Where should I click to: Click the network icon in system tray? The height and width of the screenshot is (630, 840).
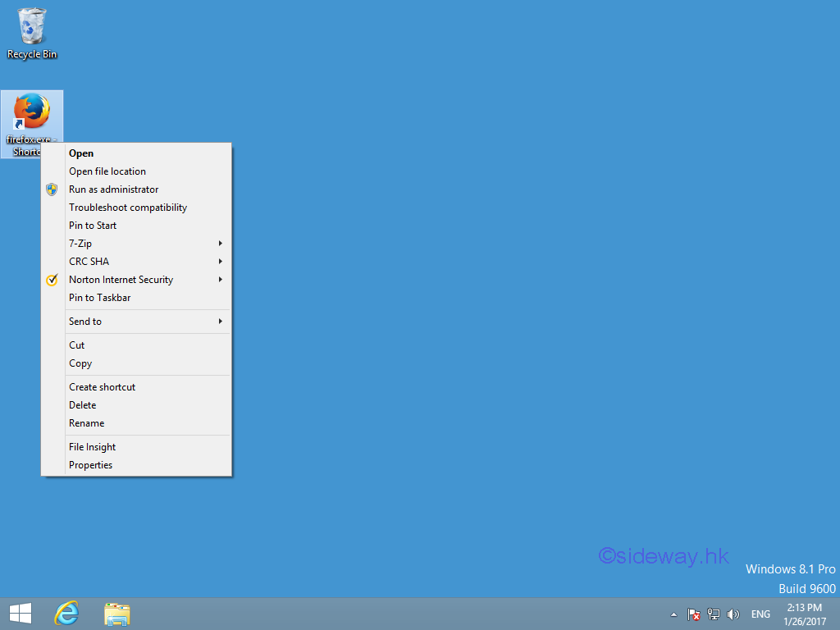click(x=714, y=614)
